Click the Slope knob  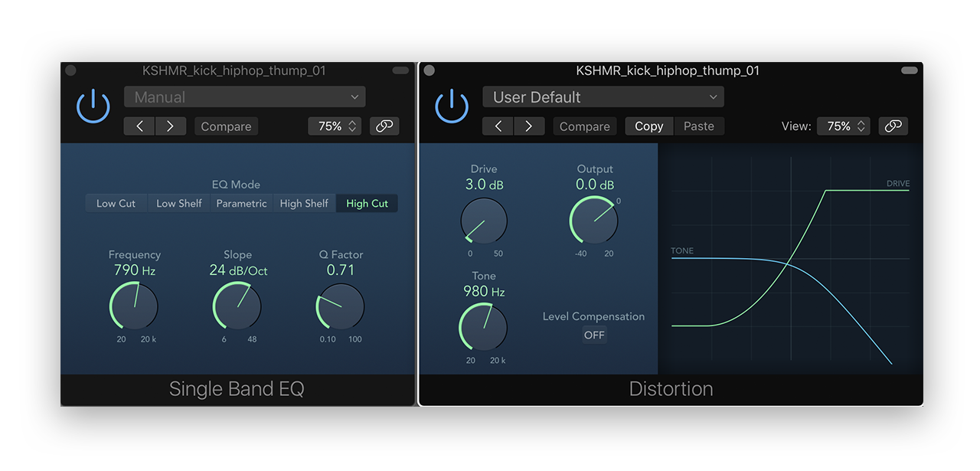[x=237, y=306]
